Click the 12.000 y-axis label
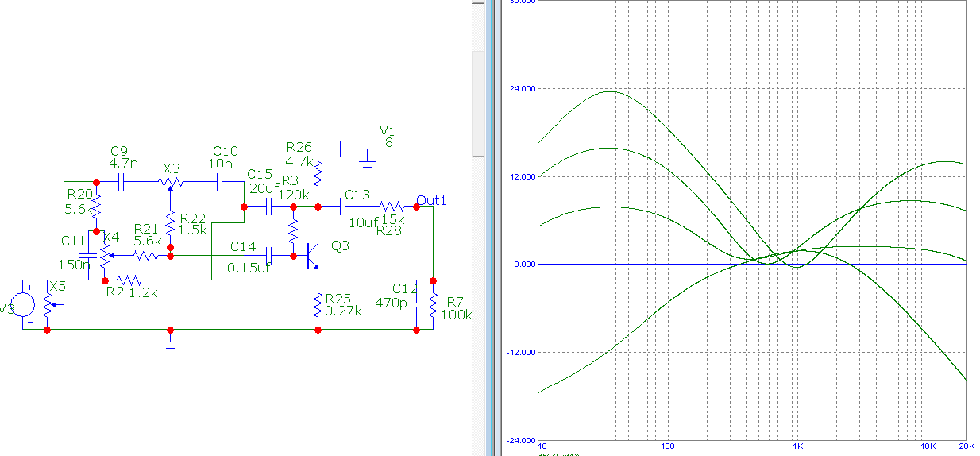Viewport: 980px width, 456px height. (x=521, y=176)
